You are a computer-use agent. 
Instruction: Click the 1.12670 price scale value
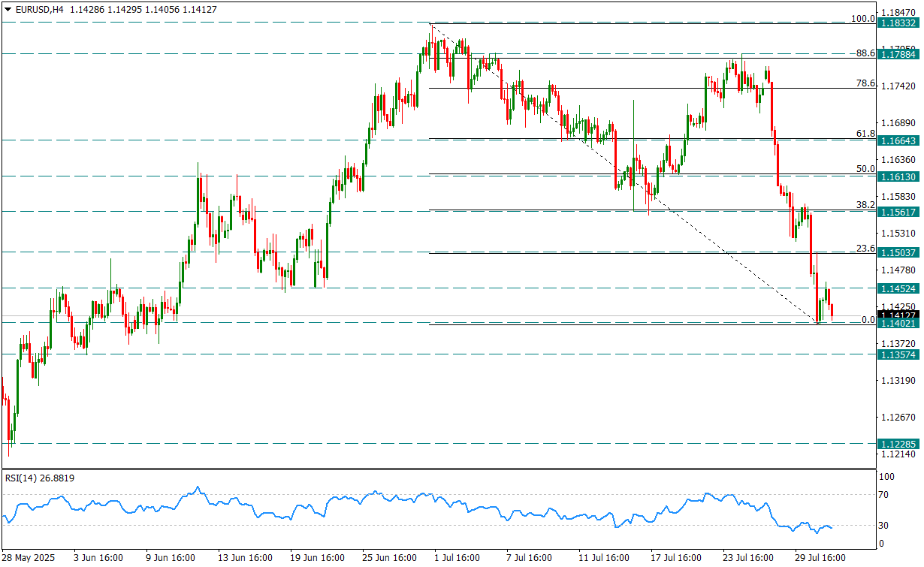click(x=900, y=417)
